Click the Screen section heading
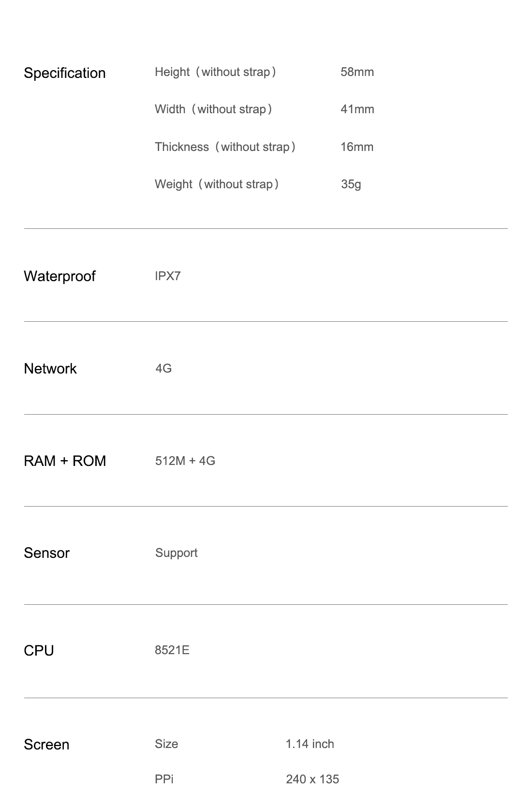The image size is (532, 808). point(46,745)
